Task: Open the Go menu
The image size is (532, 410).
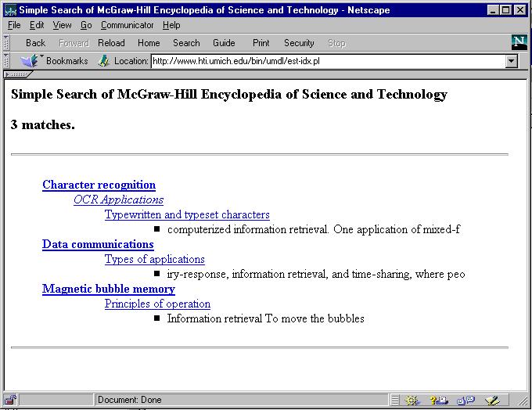Action: pyautogui.click(x=86, y=25)
